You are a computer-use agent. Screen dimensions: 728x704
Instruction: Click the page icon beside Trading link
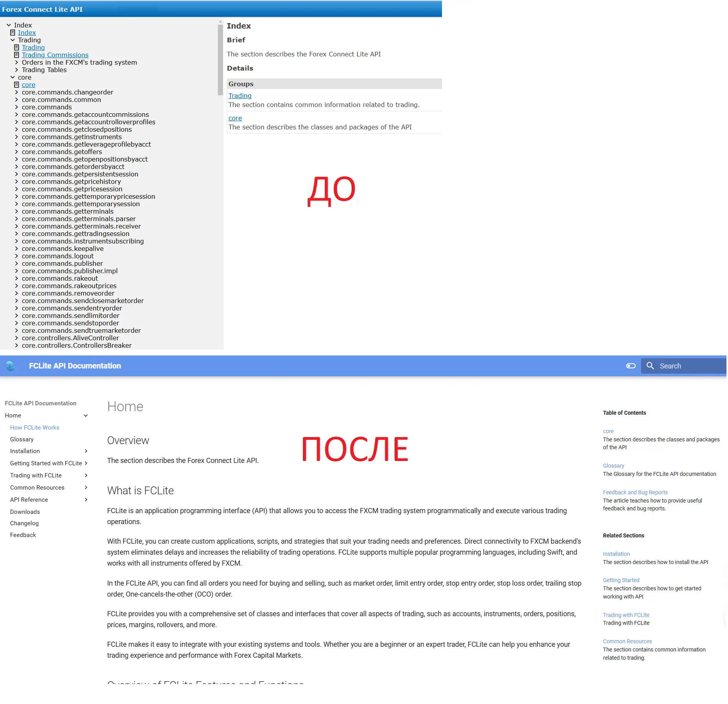click(x=16, y=47)
